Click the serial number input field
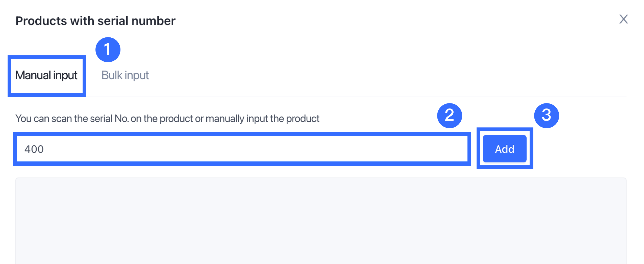Viewport: 644px width, 264px height. (242, 149)
